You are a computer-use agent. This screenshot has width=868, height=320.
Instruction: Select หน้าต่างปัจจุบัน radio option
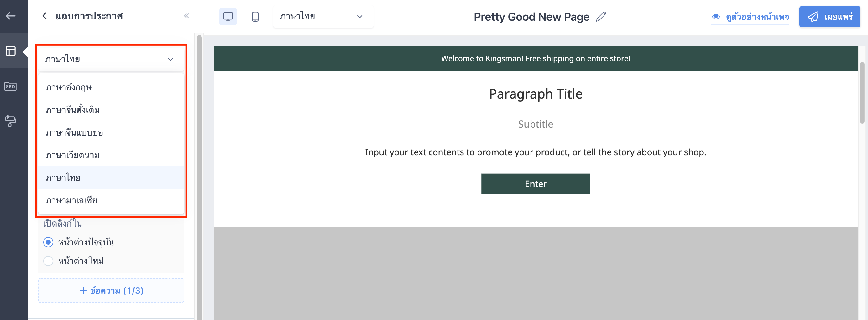[48, 242]
